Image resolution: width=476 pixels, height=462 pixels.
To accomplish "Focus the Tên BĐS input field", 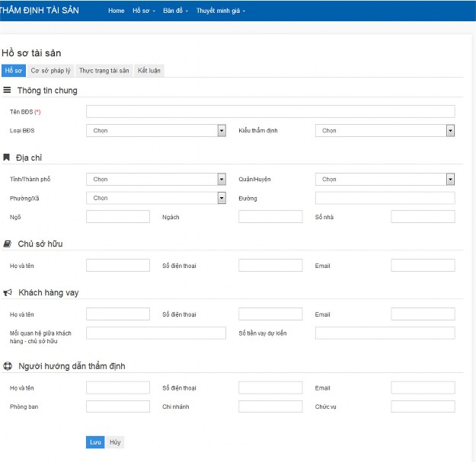I will click(270, 112).
